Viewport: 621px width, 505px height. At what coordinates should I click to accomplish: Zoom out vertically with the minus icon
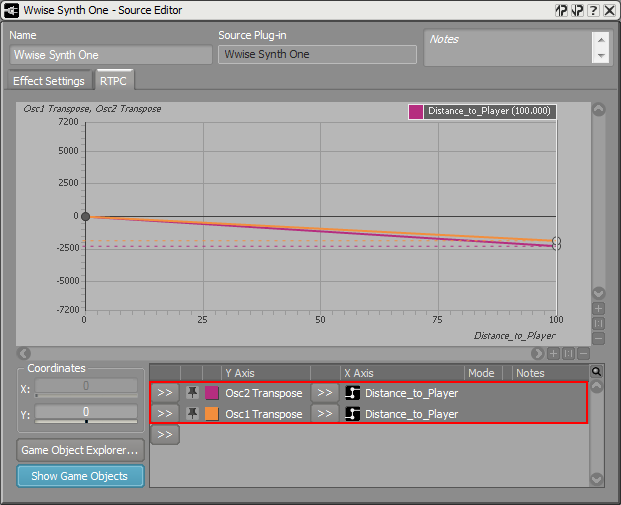[598, 339]
